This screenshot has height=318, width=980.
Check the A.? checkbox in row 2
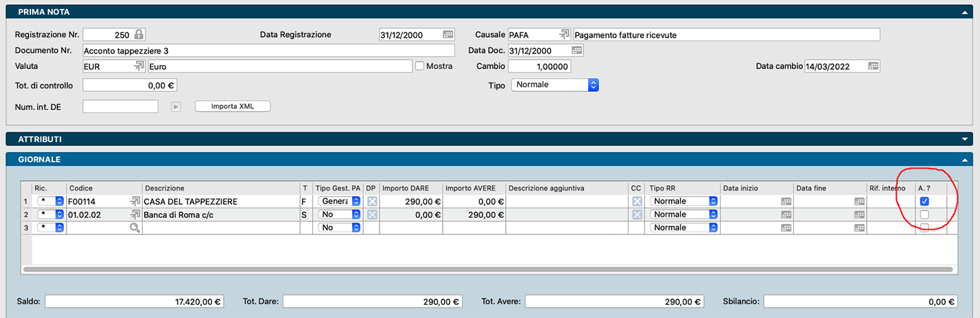924,215
